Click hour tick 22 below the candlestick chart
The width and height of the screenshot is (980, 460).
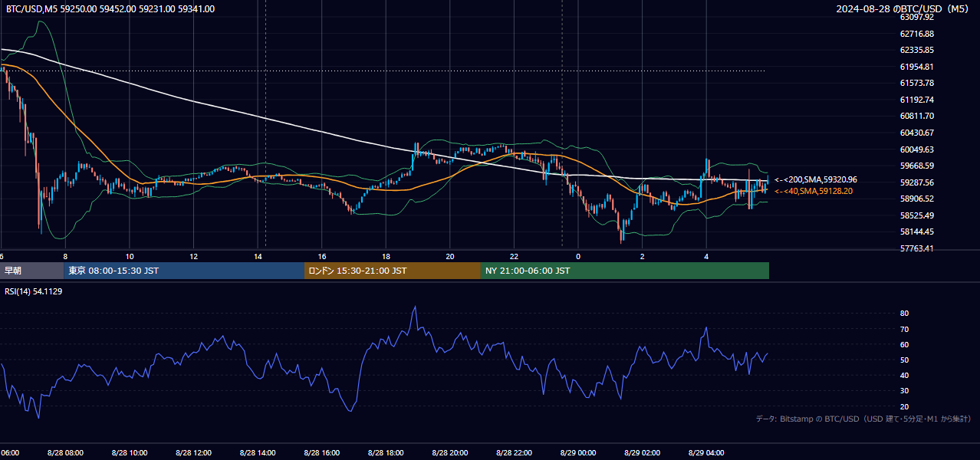[x=515, y=256]
